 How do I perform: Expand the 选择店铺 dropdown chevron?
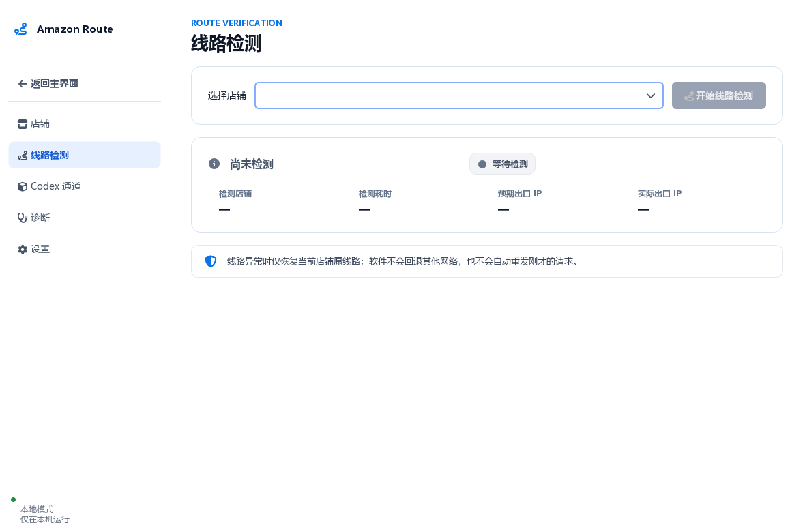coord(650,95)
